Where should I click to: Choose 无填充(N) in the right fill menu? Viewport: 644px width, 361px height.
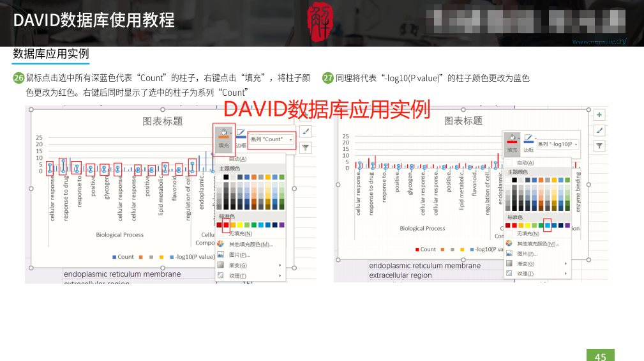[x=528, y=234]
